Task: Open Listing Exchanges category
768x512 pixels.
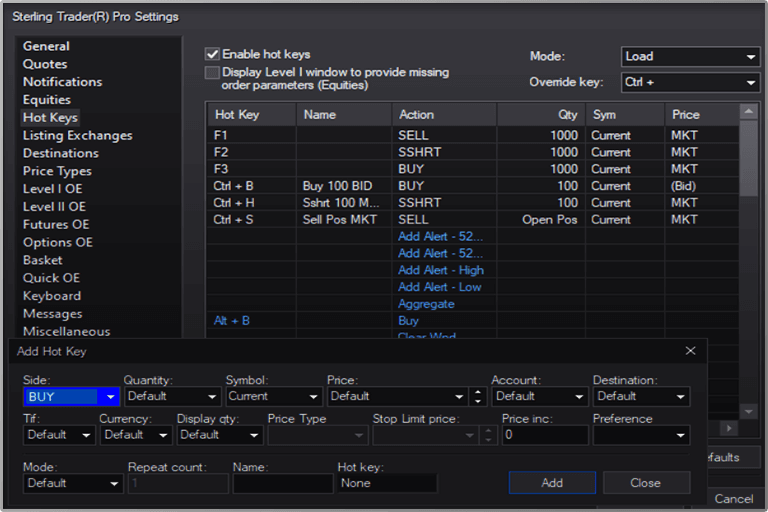Action: [77, 135]
